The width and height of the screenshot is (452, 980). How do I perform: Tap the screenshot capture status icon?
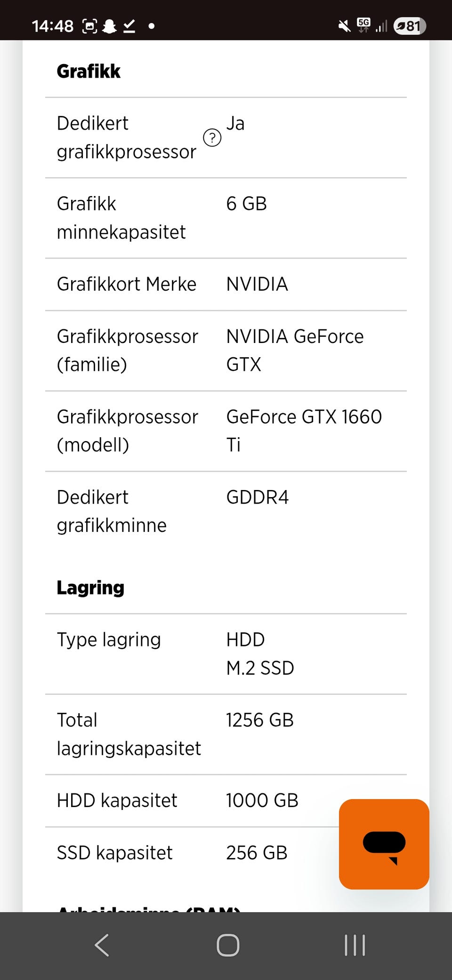89,26
